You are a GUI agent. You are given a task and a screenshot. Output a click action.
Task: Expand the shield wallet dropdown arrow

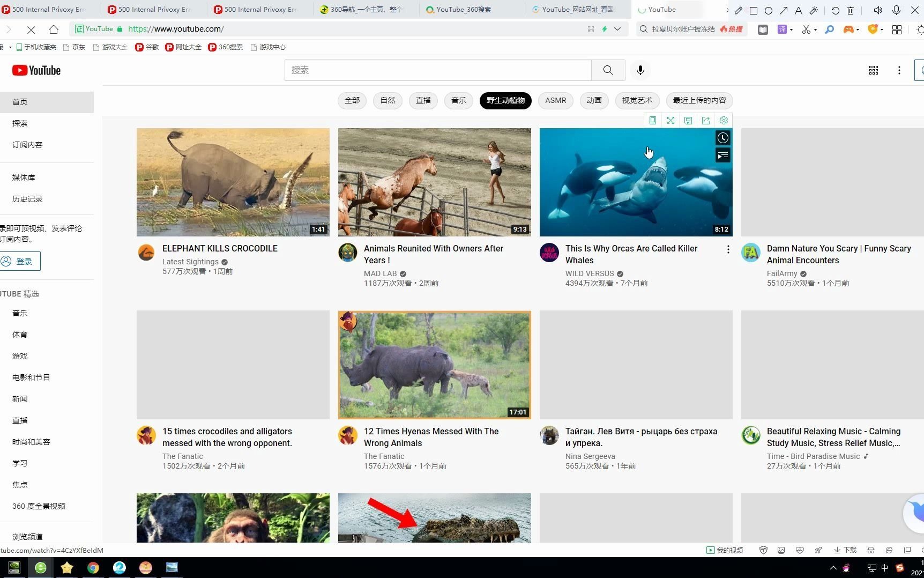(x=882, y=29)
